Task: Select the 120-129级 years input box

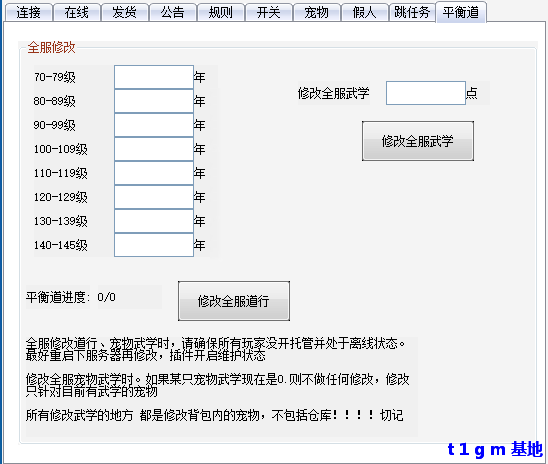Action: tap(154, 197)
